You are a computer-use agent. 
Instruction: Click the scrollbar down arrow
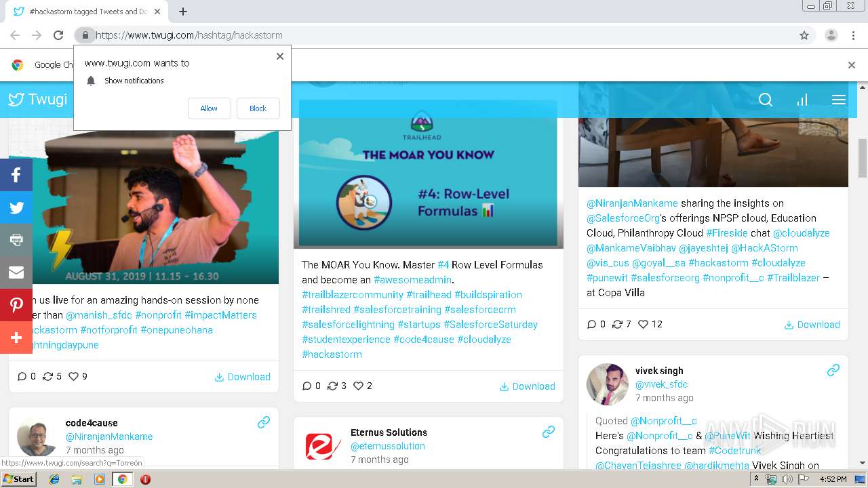[x=863, y=463]
